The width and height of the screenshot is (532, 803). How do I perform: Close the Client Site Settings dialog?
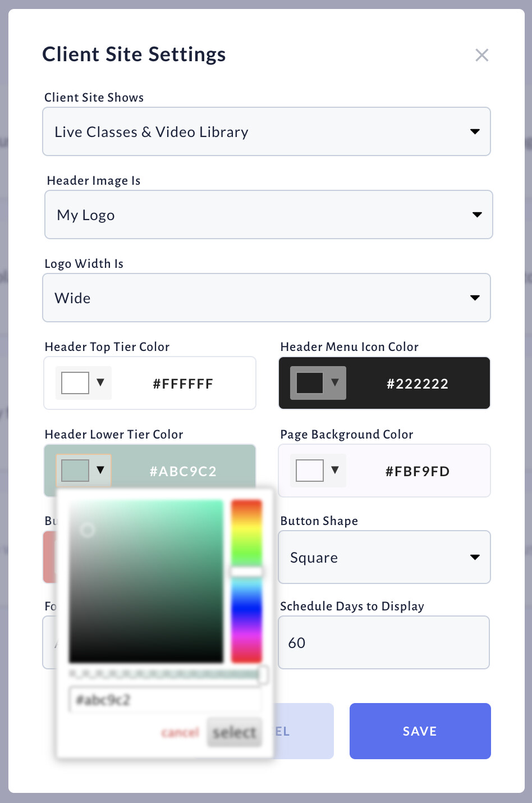[481, 55]
